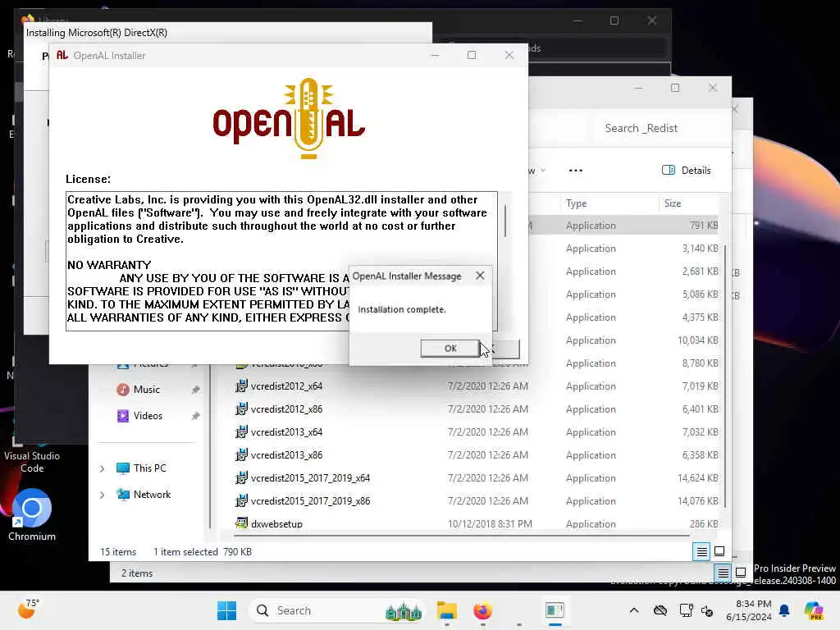Close the OpenAL Installer Message dialog
The height and width of the screenshot is (630, 840).
pos(480,276)
